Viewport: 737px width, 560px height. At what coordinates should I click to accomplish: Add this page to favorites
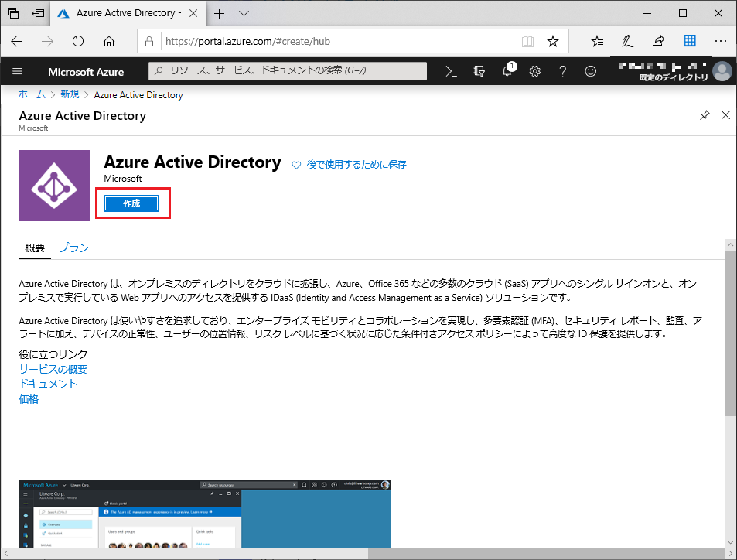click(553, 41)
